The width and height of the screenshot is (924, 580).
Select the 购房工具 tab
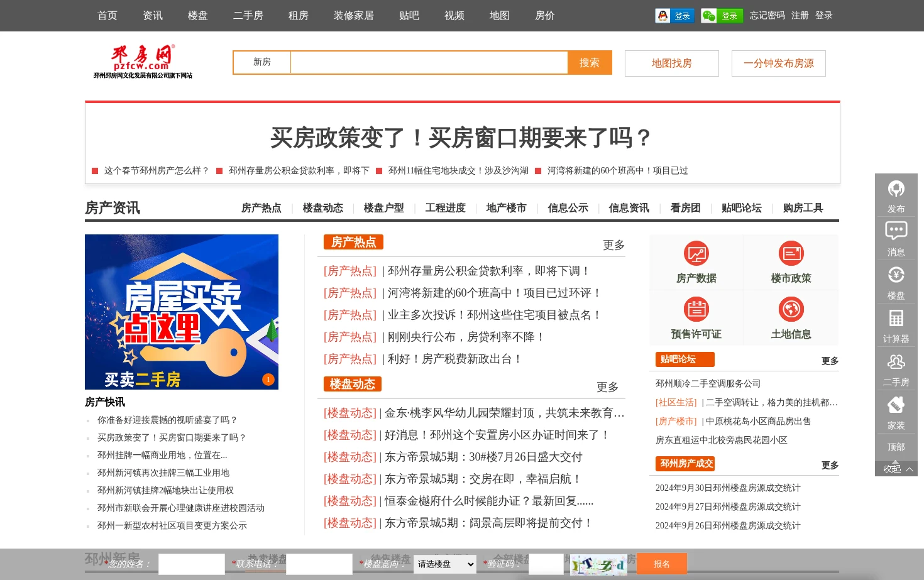pos(803,208)
